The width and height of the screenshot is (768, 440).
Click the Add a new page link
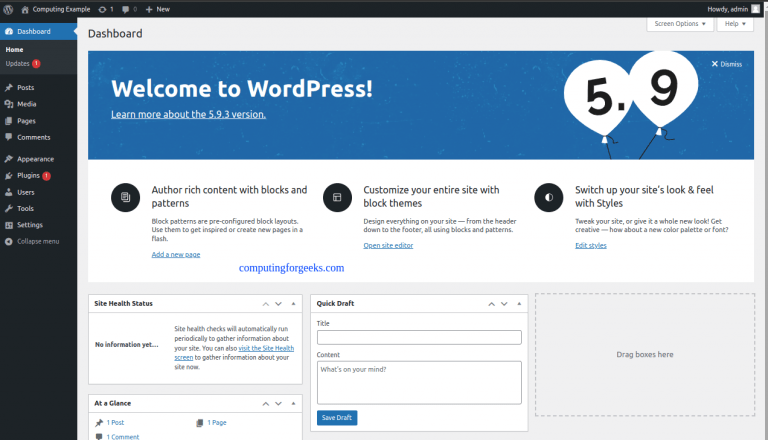point(176,254)
